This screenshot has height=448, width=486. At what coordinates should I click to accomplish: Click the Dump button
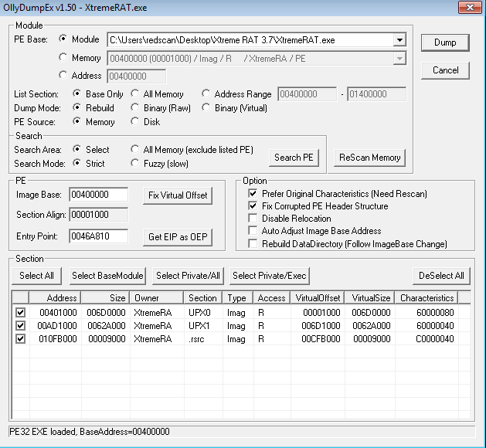point(445,42)
